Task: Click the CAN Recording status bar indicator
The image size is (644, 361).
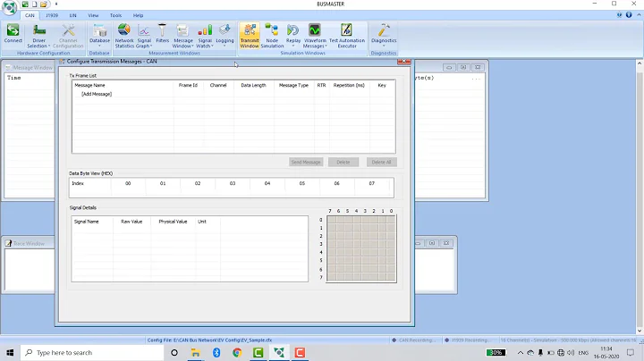Action: click(x=412, y=340)
